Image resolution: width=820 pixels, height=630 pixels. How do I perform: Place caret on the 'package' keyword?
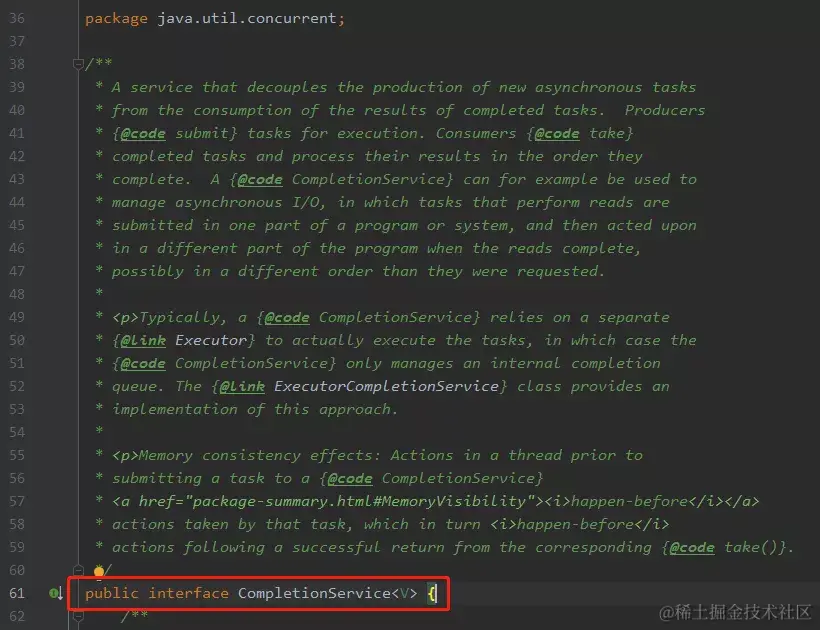tap(116, 19)
